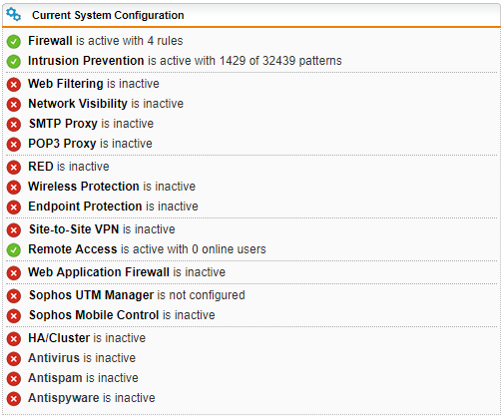Open the Firewall link
504x420 pixels.
50,41
